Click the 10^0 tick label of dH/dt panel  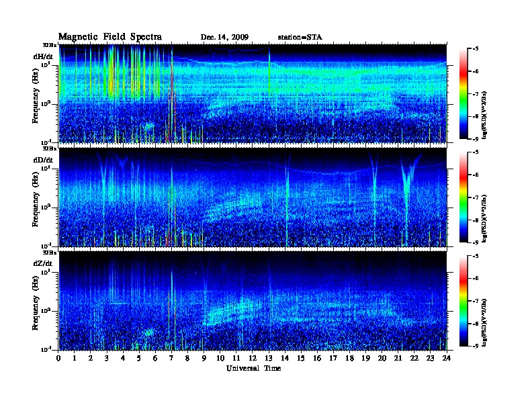point(45,103)
